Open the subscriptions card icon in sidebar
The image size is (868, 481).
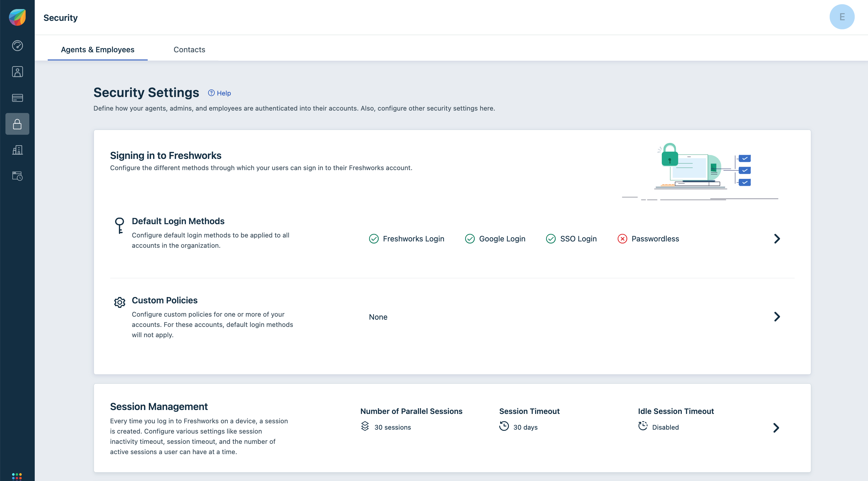point(17,98)
